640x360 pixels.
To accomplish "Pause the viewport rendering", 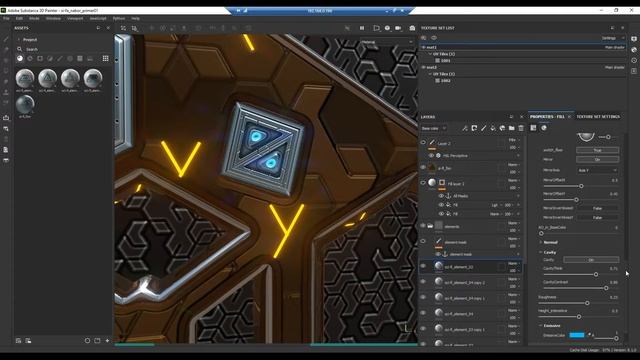I will (x=362, y=28).
